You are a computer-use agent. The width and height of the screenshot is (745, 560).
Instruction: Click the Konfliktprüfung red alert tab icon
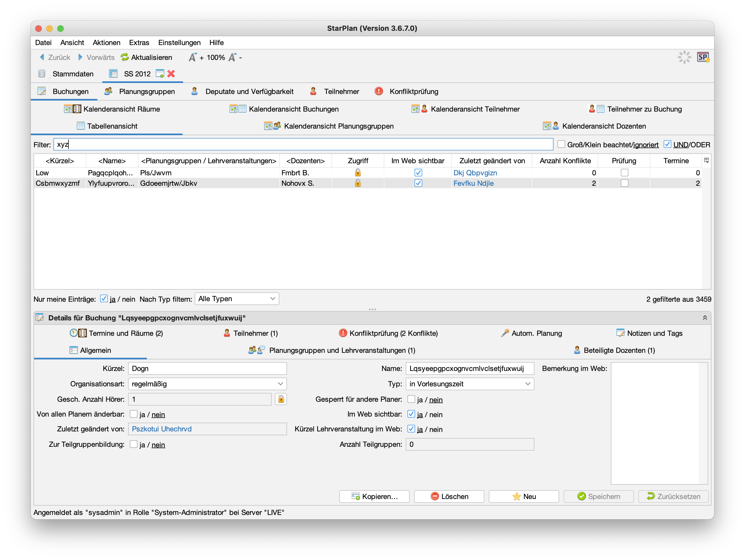point(379,91)
